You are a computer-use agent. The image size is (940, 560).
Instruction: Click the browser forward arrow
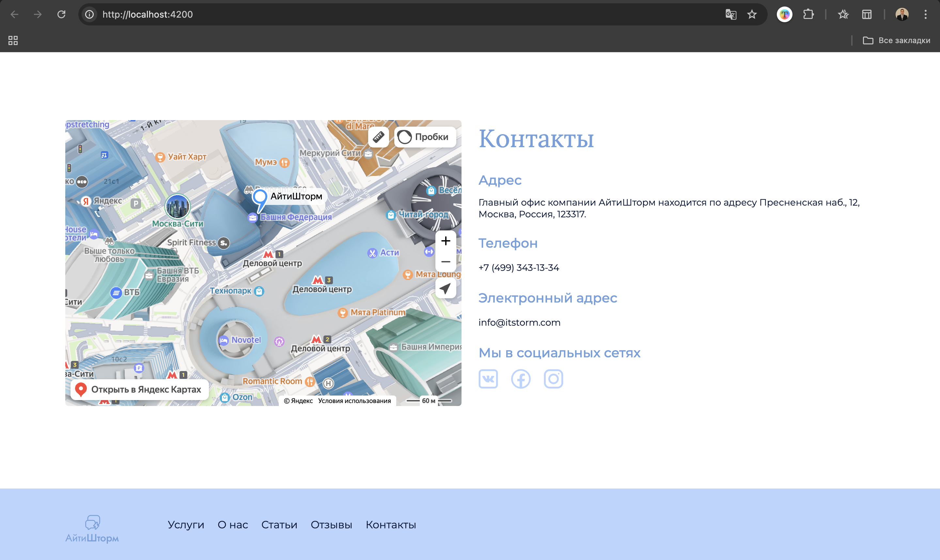click(38, 14)
